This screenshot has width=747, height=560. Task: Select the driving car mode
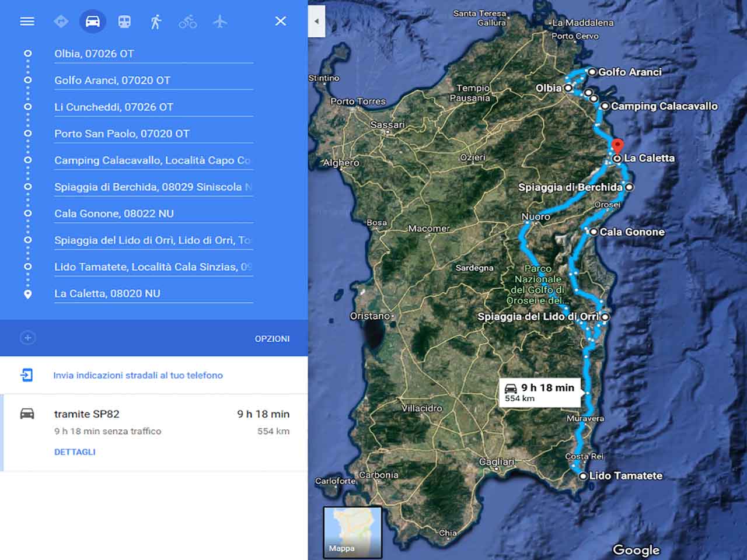pyautogui.click(x=93, y=22)
